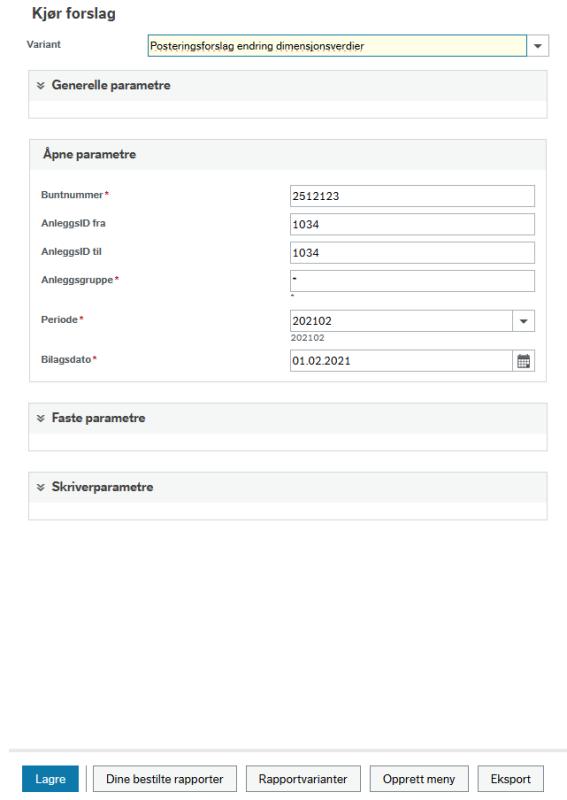This screenshot has width=567, height=800.
Task: Focus the AnleggsID fra field
Action: coord(412,224)
